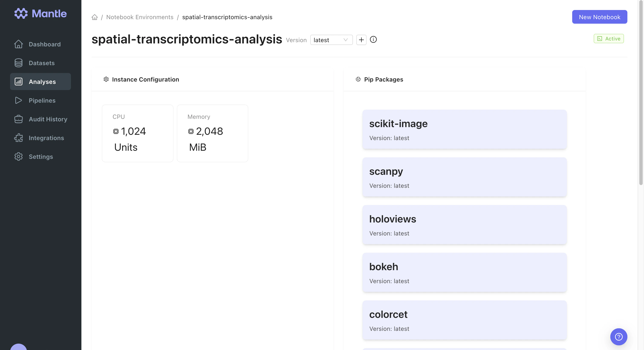Screen dimensions: 644x350
Task: Click the Instance Configuration gear icon
Action: tap(106, 79)
